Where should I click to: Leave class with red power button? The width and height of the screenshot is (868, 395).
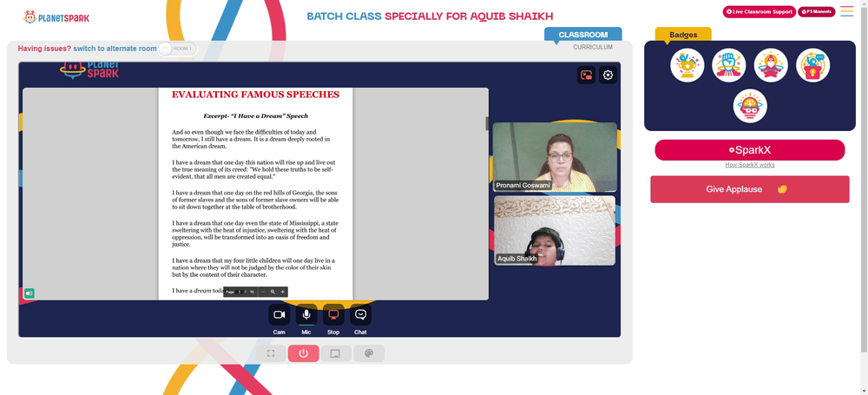coord(303,353)
